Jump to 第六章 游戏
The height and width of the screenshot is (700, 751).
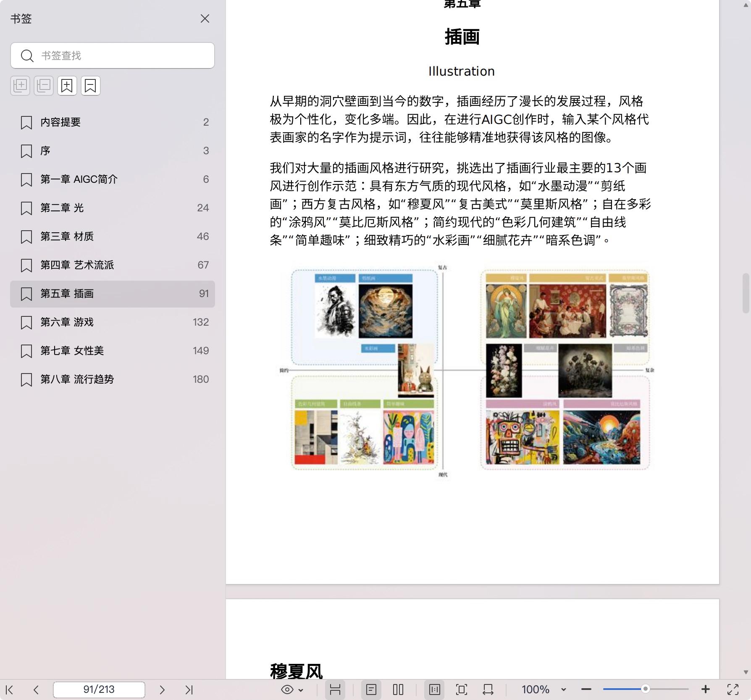[x=113, y=322]
